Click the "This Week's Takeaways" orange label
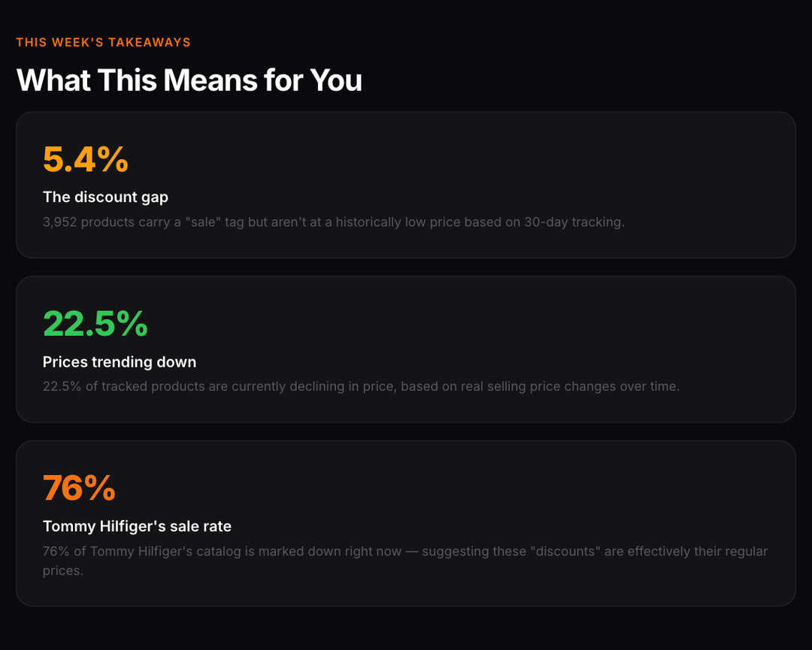This screenshot has height=650, width=812. (103, 42)
